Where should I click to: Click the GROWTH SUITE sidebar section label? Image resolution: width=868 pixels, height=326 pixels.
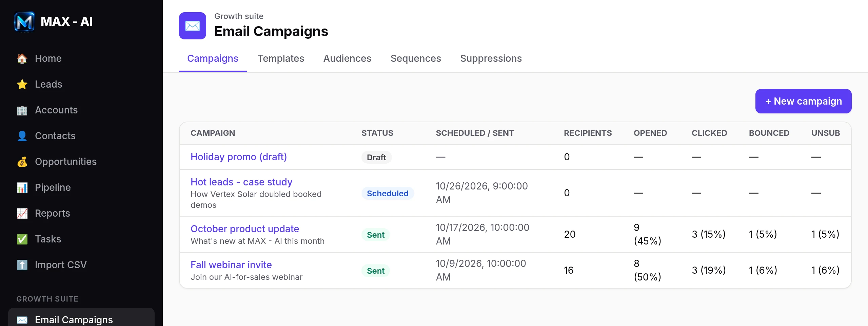tap(47, 299)
